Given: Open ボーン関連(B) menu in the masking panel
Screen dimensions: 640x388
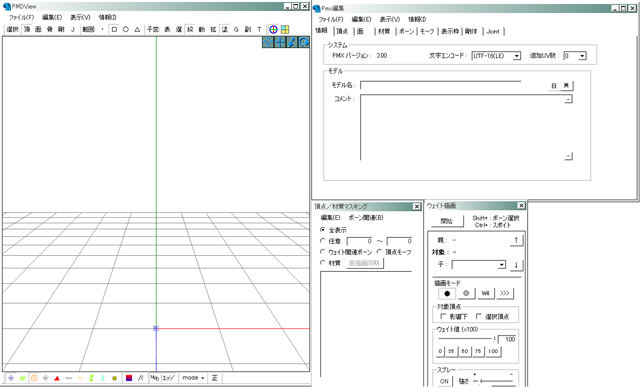Looking at the screenshot, I should [366, 218].
